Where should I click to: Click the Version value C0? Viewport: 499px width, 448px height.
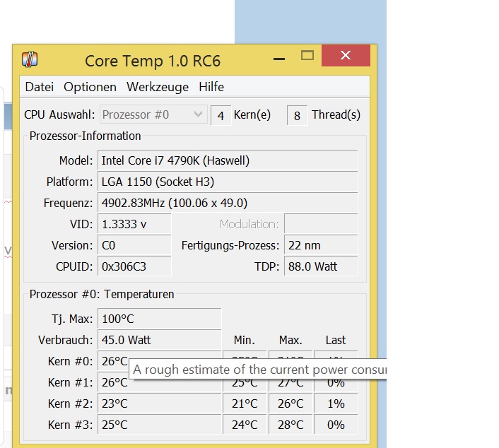134,245
